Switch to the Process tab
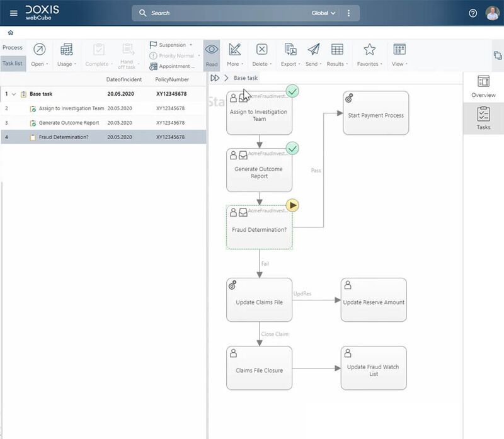This screenshot has height=439, width=504. [12, 47]
